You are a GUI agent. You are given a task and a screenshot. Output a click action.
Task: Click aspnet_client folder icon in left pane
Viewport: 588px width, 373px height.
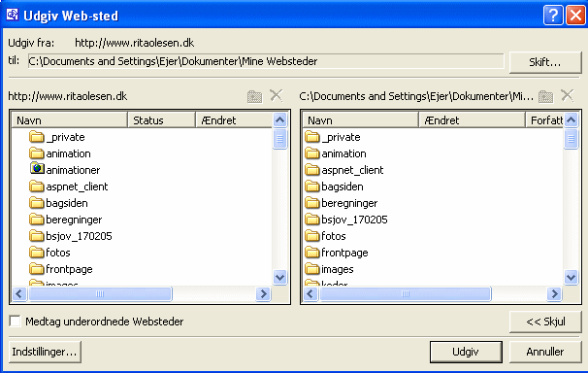tap(36, 186)
